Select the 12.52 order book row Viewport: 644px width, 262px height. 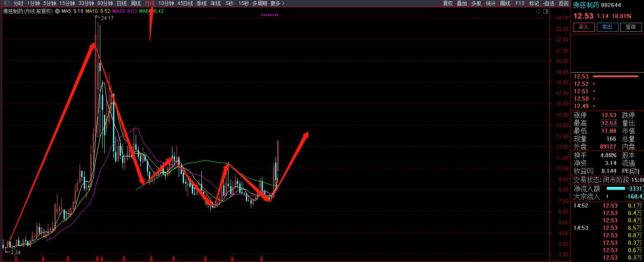click(607, 84)
